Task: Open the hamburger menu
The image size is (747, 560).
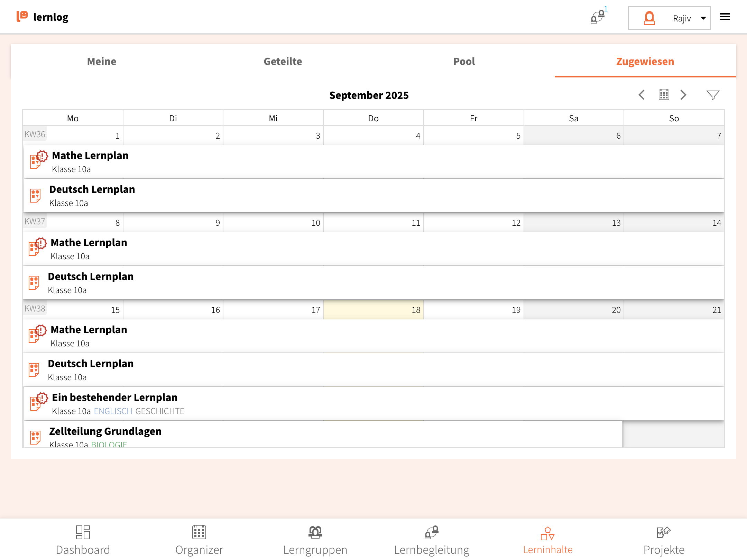Action: pyautogui.click(x=725, y=17)
